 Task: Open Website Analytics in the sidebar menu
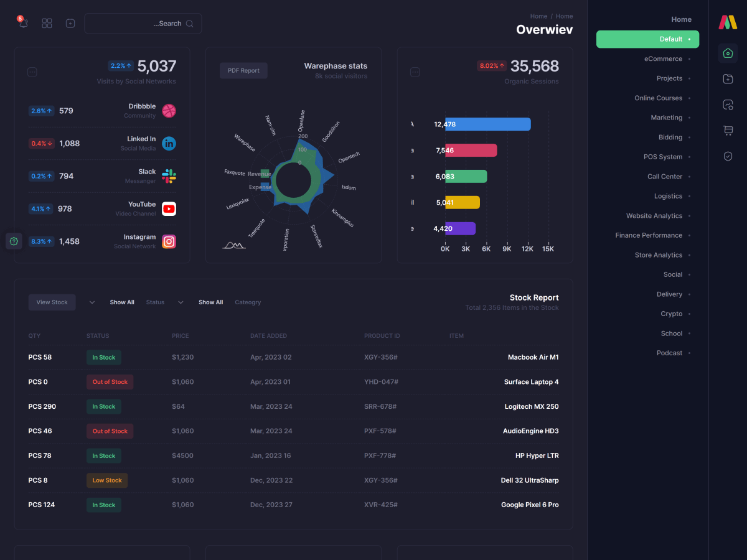654,216
